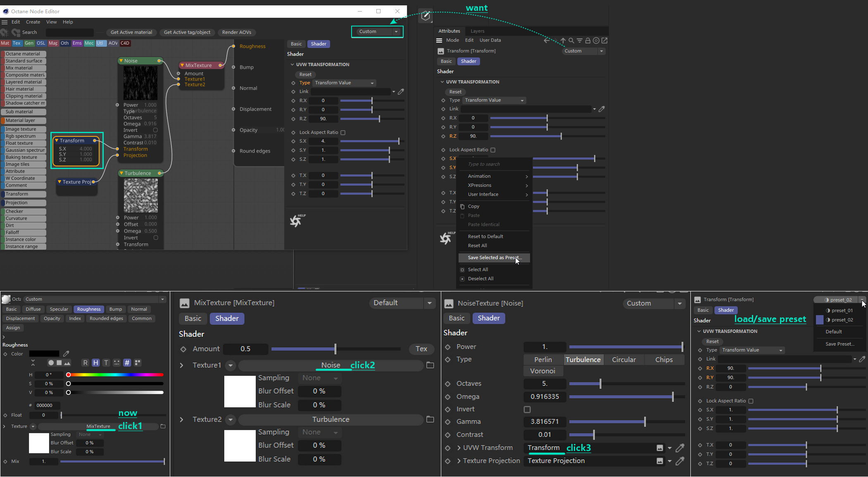Viewport: 868px width, 477px height.
Task: Switch to the Layers tab
Action: 477,31
